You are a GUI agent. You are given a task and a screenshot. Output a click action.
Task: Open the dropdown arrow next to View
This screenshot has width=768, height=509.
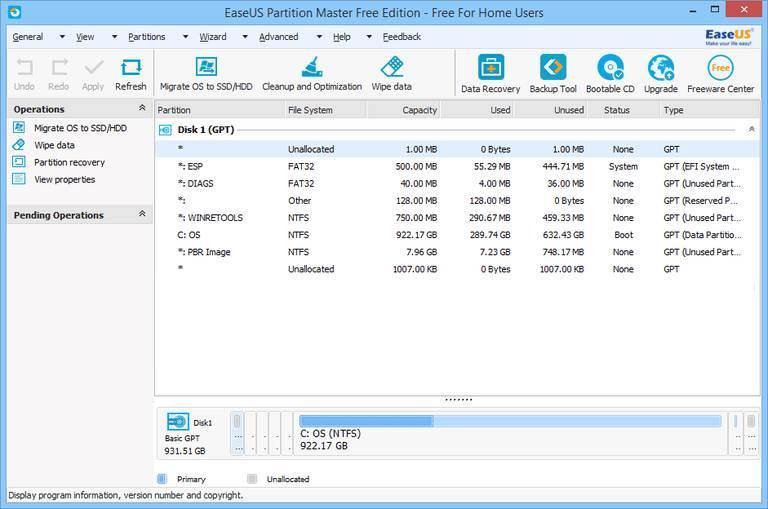[x=114, y=37]
